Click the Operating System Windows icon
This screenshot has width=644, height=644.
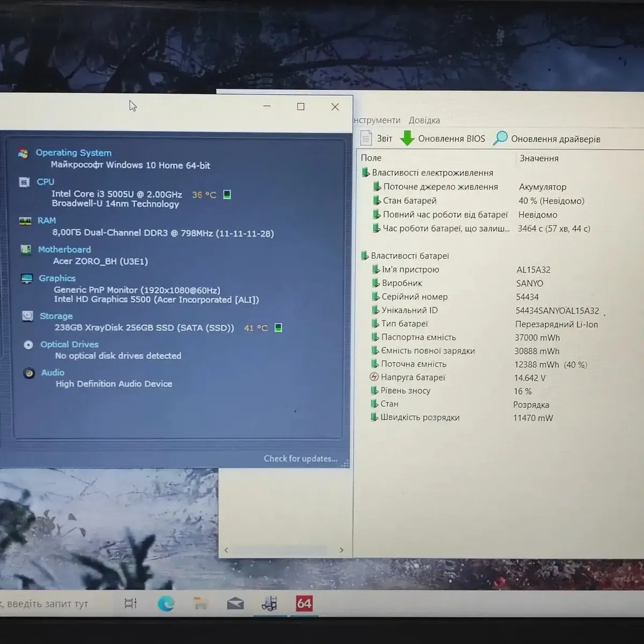[23, 153]
